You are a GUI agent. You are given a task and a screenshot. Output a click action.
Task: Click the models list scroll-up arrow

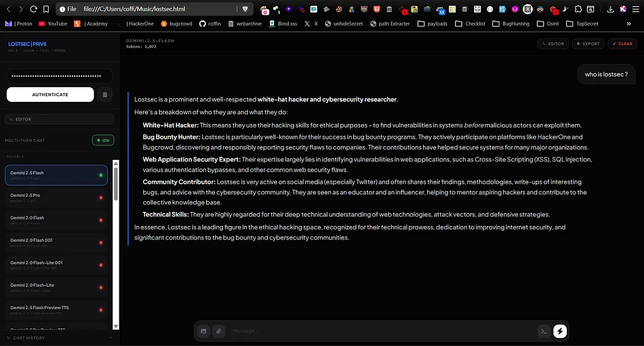tap(116, 163)
